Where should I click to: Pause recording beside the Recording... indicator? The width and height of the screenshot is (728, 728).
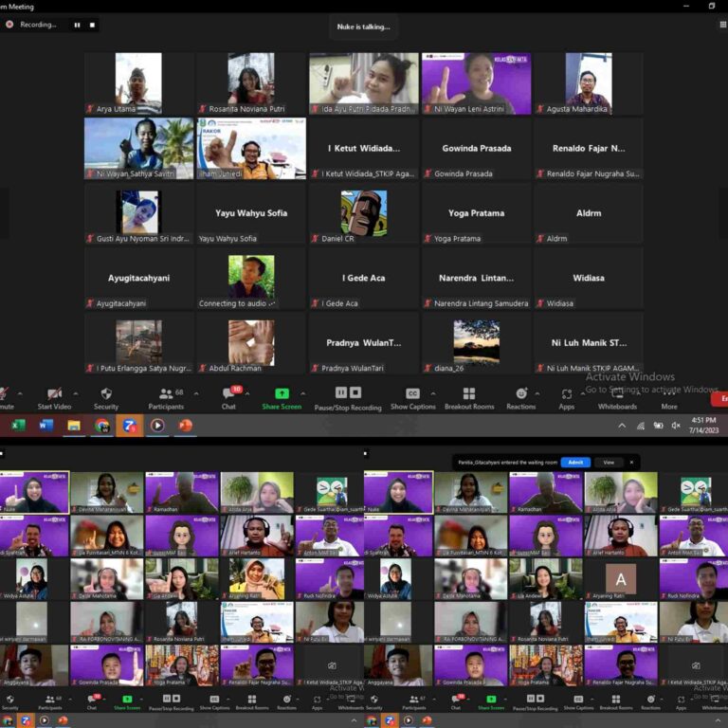(77, 25)
